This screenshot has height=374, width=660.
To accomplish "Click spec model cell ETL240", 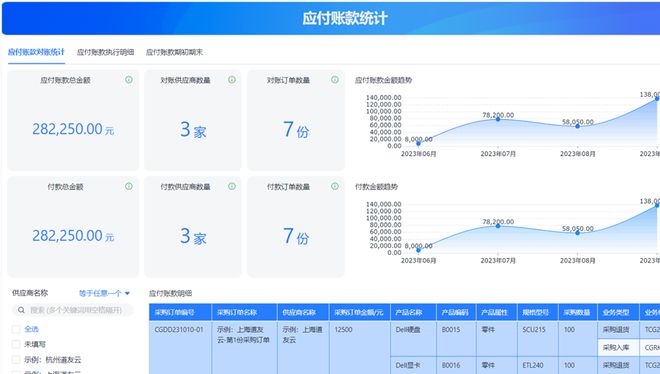I will pos(538,365).
